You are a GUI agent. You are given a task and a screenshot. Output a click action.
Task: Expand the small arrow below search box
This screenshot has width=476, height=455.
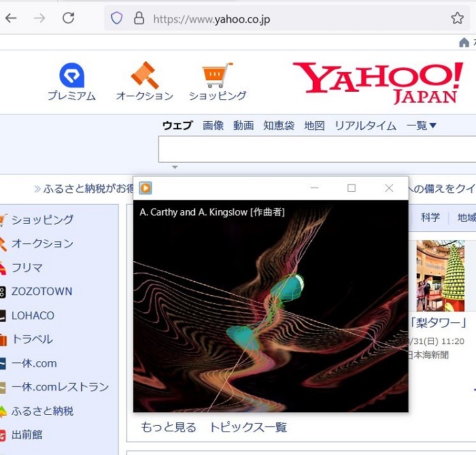coord(175,167)
